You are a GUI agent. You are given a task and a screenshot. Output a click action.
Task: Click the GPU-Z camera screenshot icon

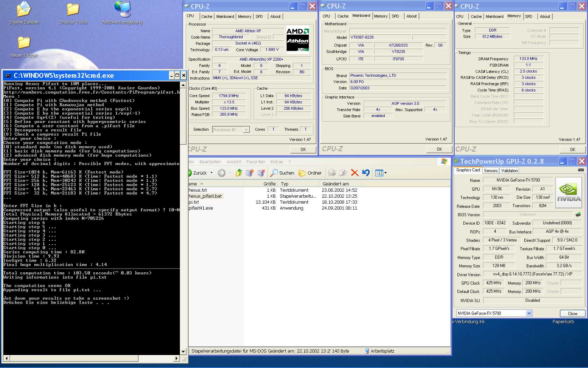[x=581, y=170]
